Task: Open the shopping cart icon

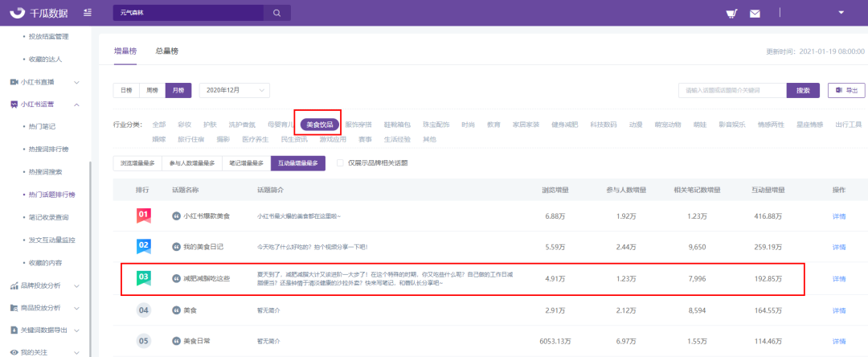Action: [x=731, y=14]
